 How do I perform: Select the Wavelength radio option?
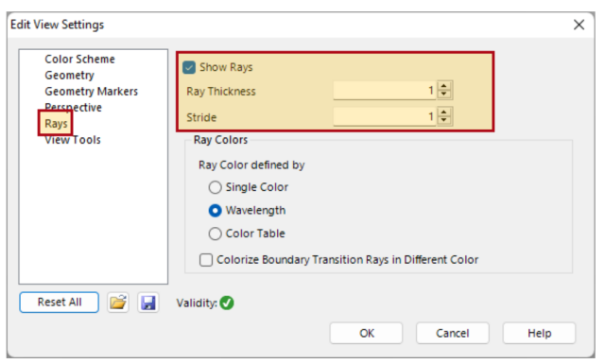pos(215,211)
